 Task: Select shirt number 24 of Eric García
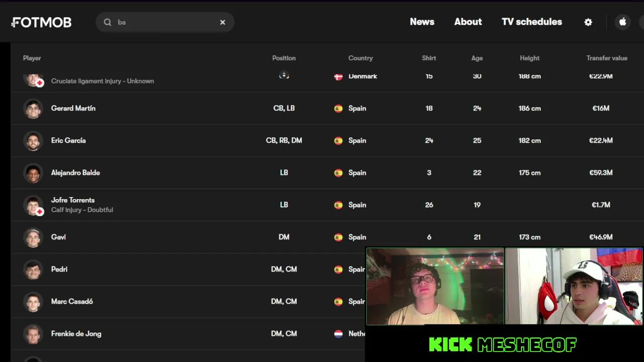[x=429, y=140]
